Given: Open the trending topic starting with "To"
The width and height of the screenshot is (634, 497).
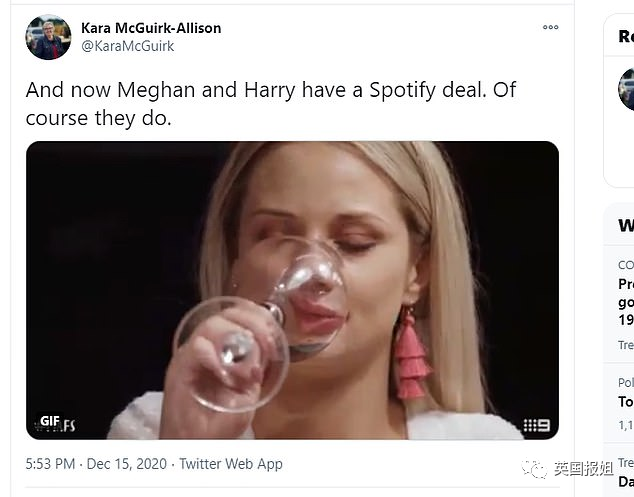Looking at the screenshot, I should (x=626, y=401).
